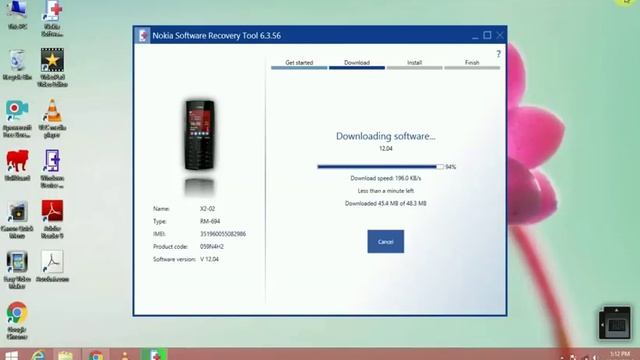Click the download progress bar
Viewport: 640px width, 360px height.
pos(380,167)
